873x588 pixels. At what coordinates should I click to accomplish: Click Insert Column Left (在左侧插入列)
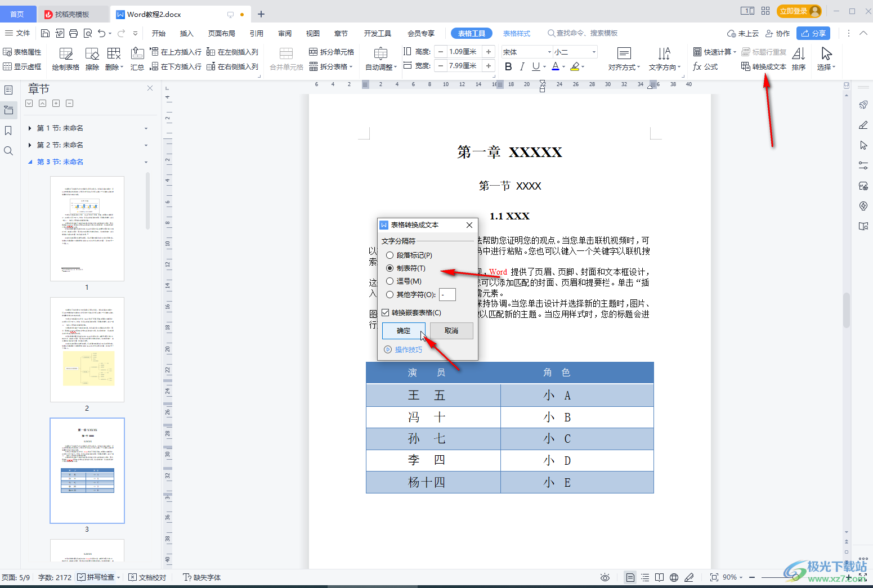coord(232,52)
